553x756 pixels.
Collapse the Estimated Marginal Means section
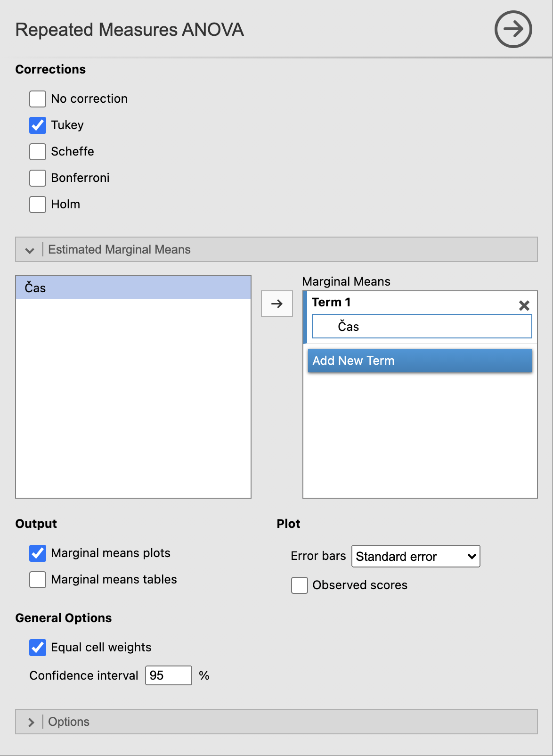click(x=30, y=250)
